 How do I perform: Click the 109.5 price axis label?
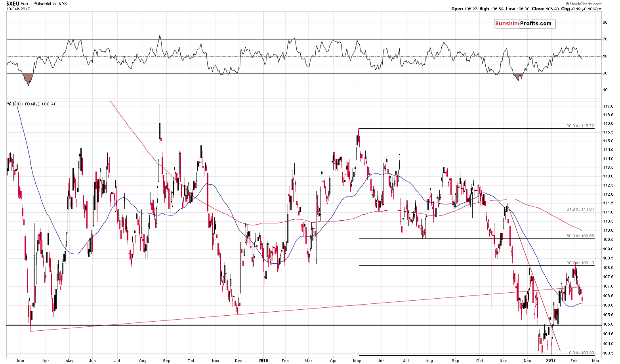tap(608, 240)
